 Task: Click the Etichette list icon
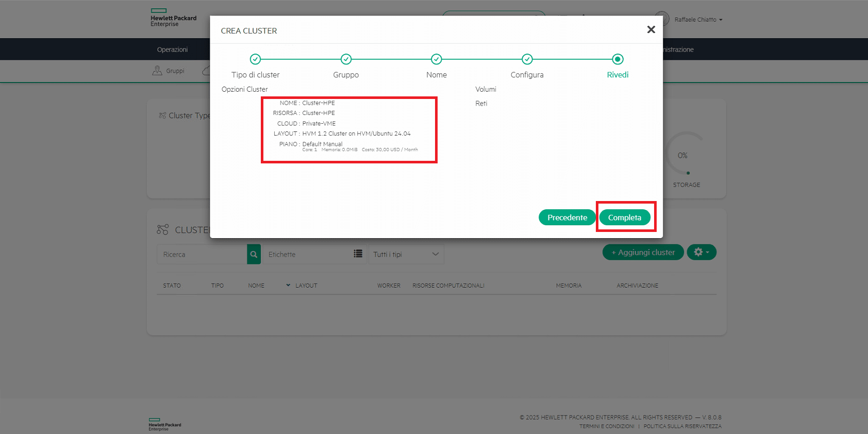358,254
